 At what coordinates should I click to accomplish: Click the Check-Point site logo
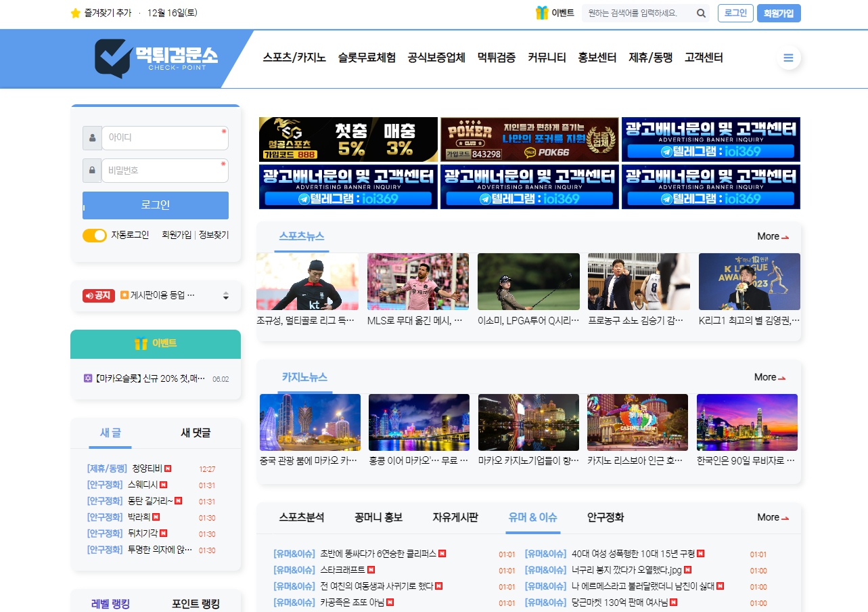pyautogui.click(x=156, y=58)
